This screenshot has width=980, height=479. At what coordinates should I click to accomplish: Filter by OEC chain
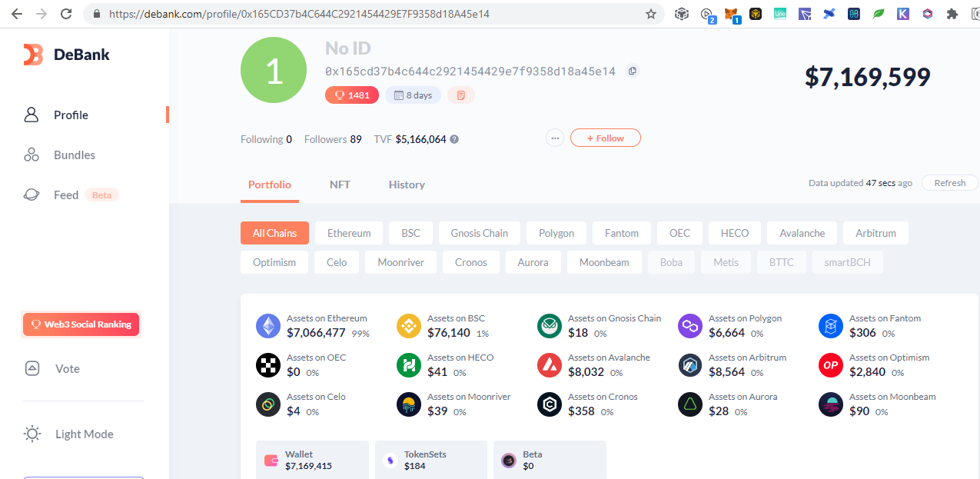pos(679,233)
